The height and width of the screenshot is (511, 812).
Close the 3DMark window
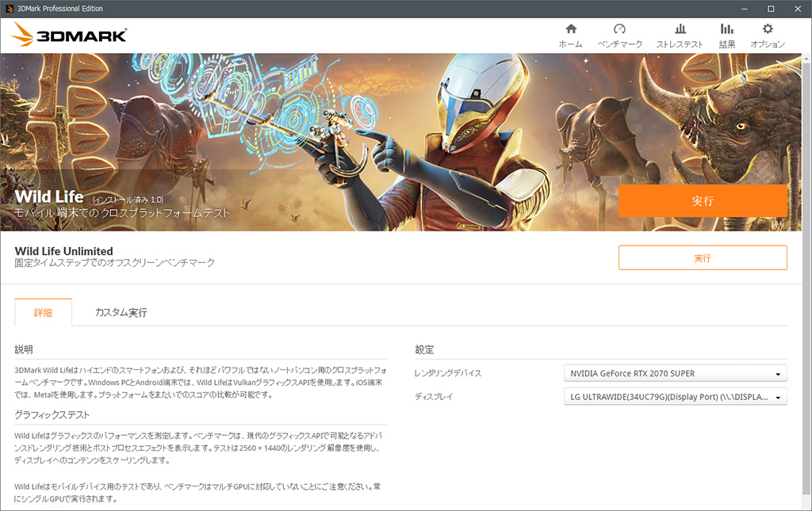click(798, 9)
